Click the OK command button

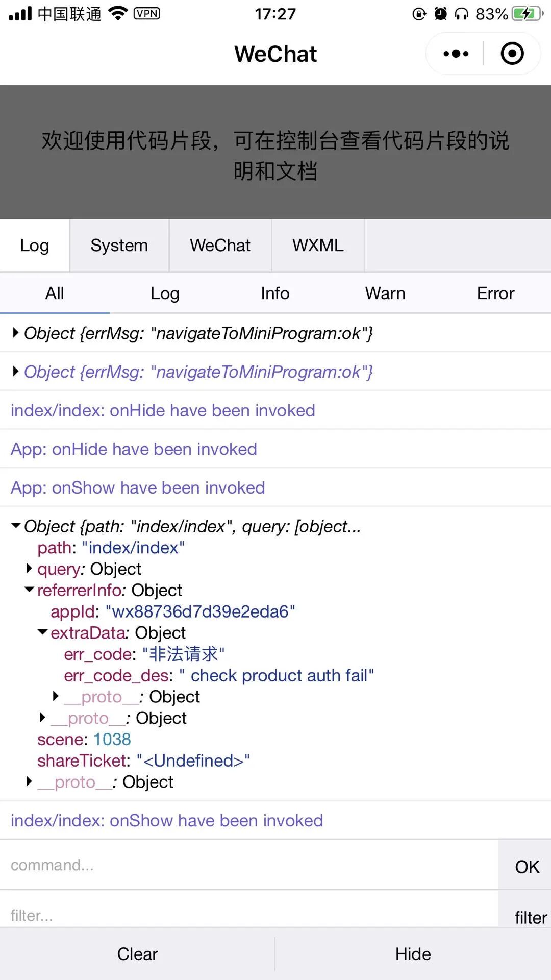[x=525, y=866]
